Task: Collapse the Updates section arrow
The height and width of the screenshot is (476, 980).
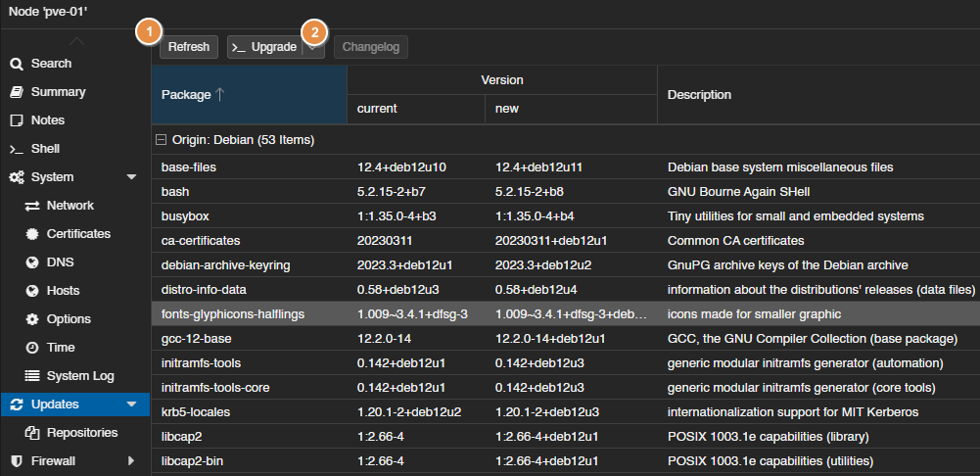Action: pyautogui.click(x=131, y=405)
